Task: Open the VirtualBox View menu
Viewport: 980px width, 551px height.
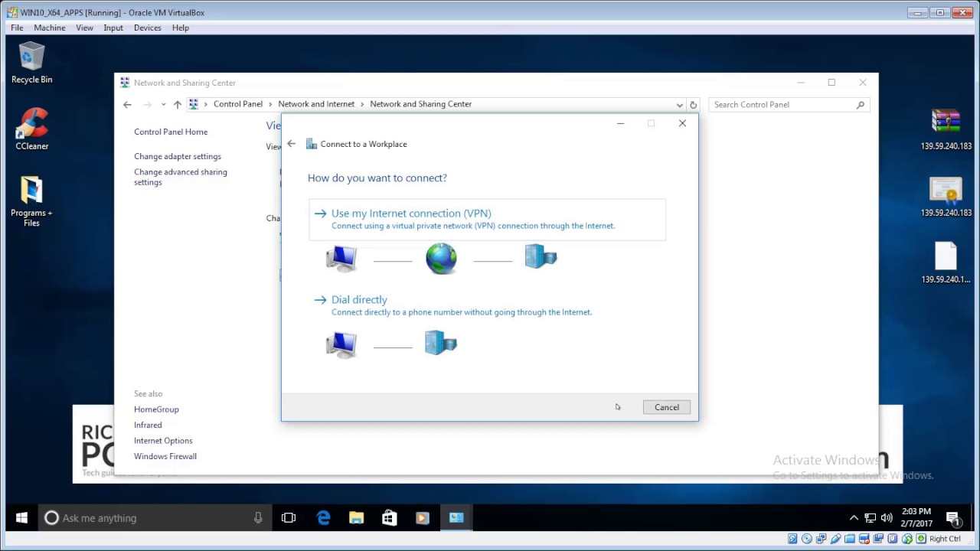Action: [84, 28]
